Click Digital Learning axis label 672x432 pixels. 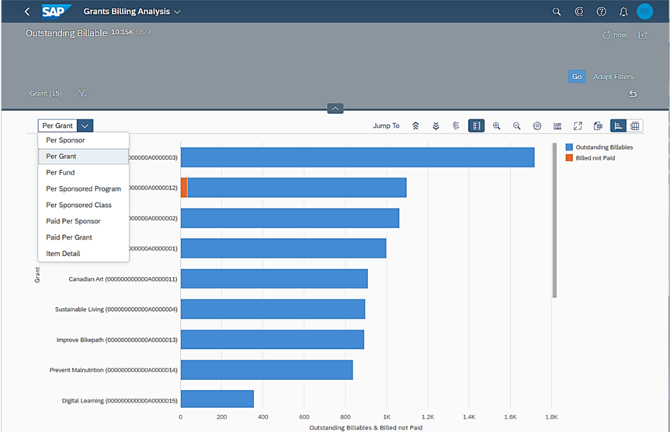coord(120,401)
